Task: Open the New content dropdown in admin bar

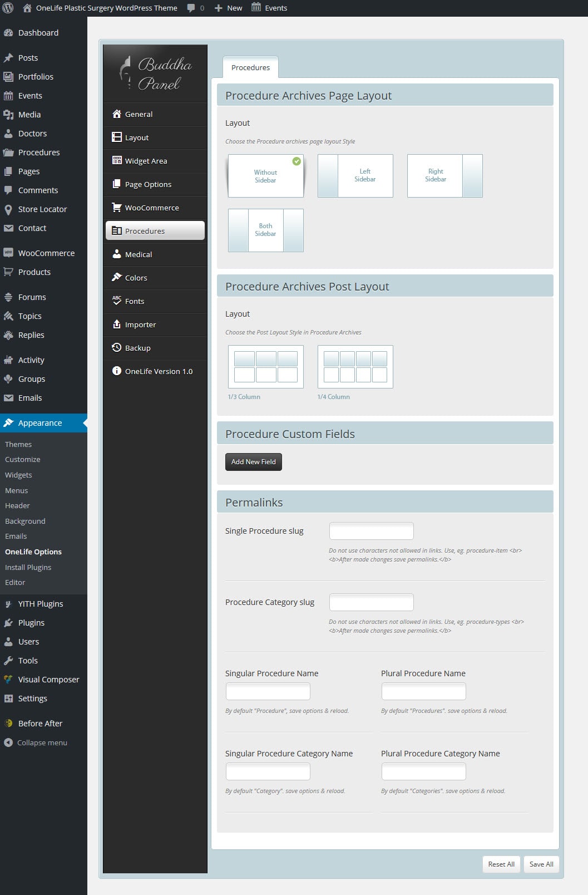Action: coord(229,8)
